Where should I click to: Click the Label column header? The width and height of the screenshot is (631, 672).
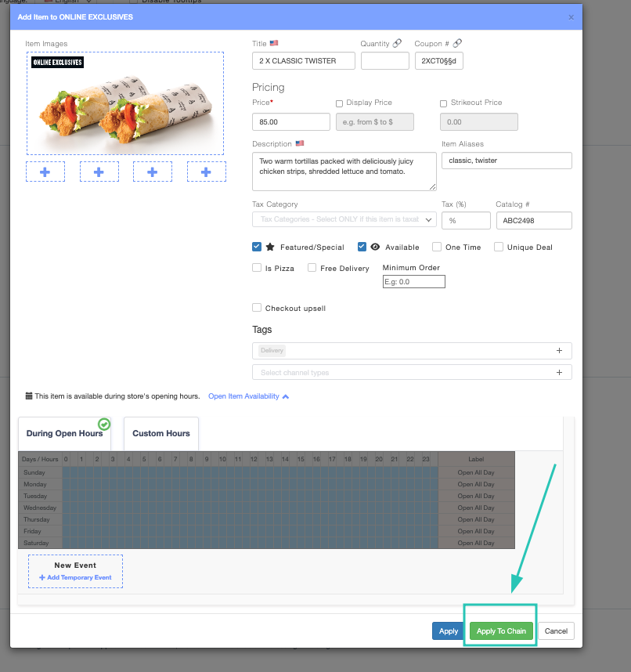tap(476, 459)
